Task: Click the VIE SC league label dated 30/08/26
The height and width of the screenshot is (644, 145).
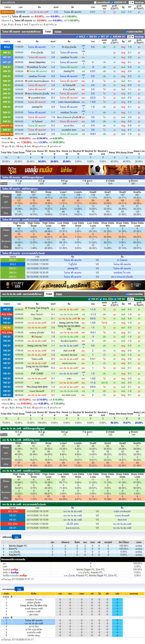Action: pyautogui.click(x=7, y=328)
